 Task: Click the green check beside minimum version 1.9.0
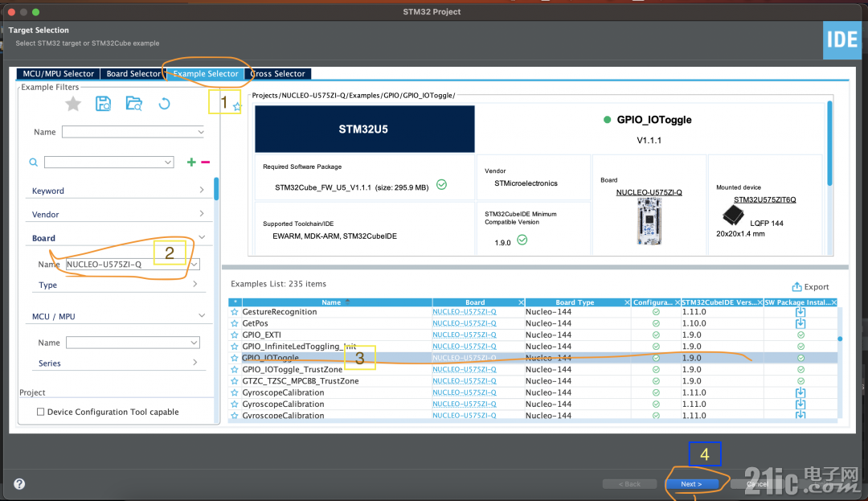522,240
